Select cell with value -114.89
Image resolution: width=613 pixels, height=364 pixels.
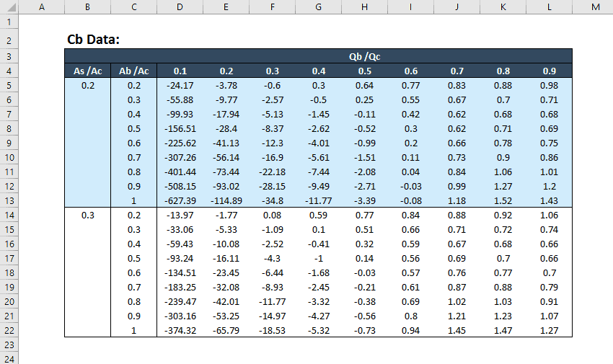click(x=226, y=201)
